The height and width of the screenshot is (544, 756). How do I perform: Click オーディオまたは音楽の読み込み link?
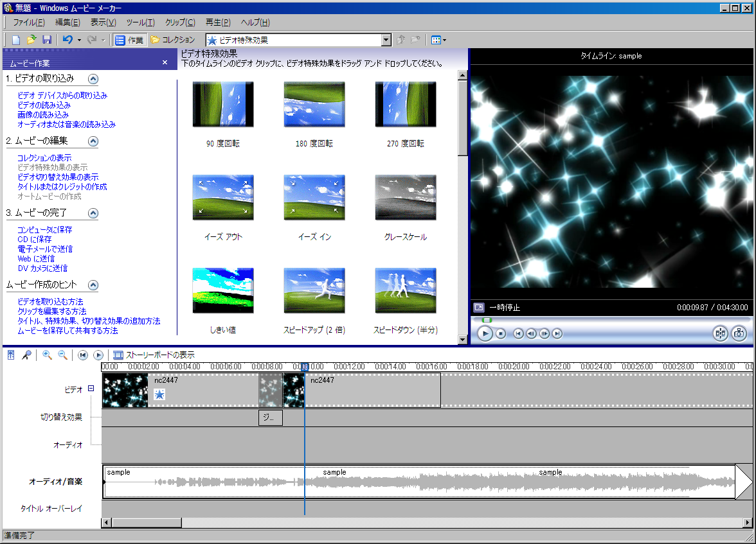click(67, 125)
